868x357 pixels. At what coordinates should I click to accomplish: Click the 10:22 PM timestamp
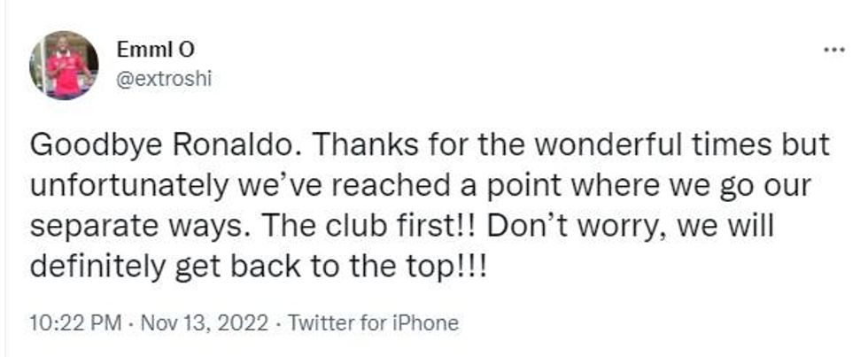tap(74, 322)
